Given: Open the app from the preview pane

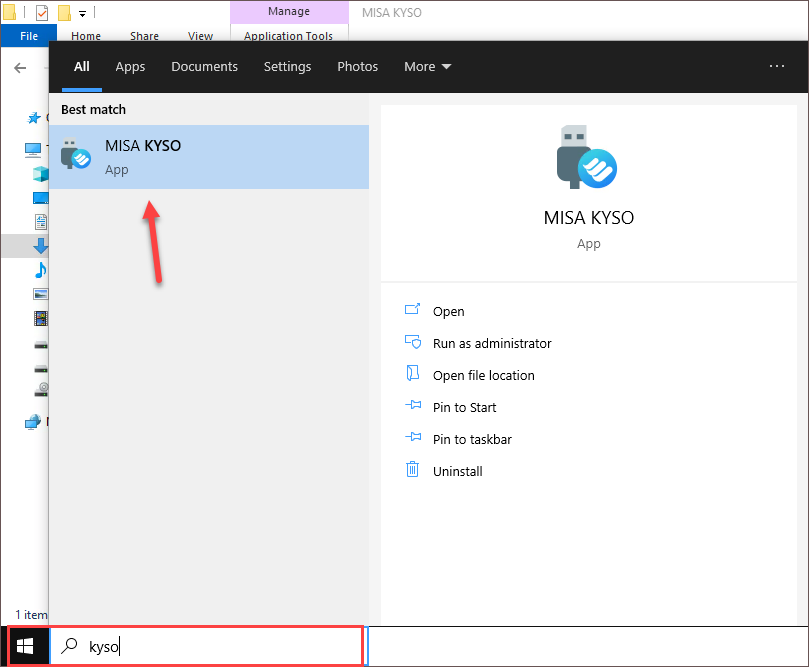Looking at the screenshot, I should point(448,312).
